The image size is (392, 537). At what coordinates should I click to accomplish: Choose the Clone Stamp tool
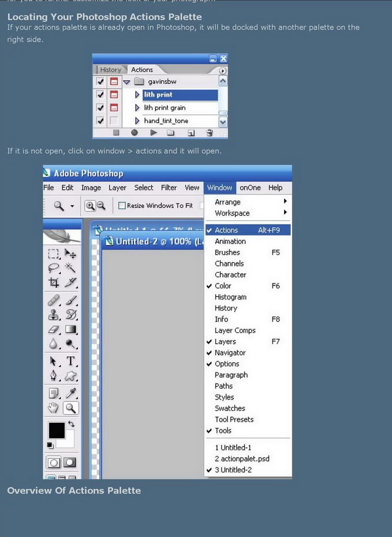point(53,315)
